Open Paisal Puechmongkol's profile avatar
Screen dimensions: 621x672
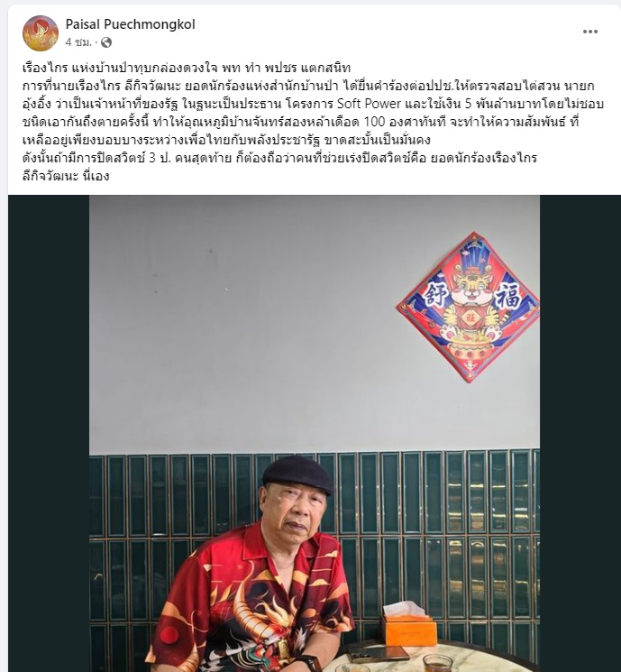tap(41, 33)
